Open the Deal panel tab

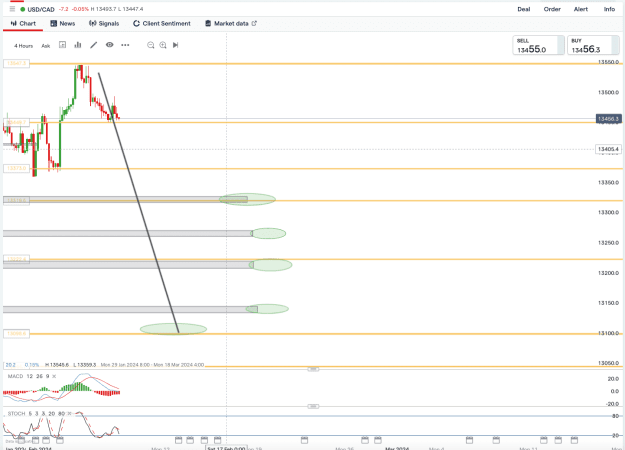click(524, 9)
